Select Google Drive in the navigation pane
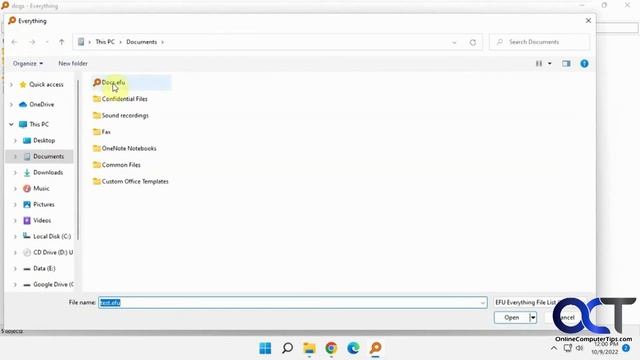Screen dimensions: 640x360 pos(48,284)
